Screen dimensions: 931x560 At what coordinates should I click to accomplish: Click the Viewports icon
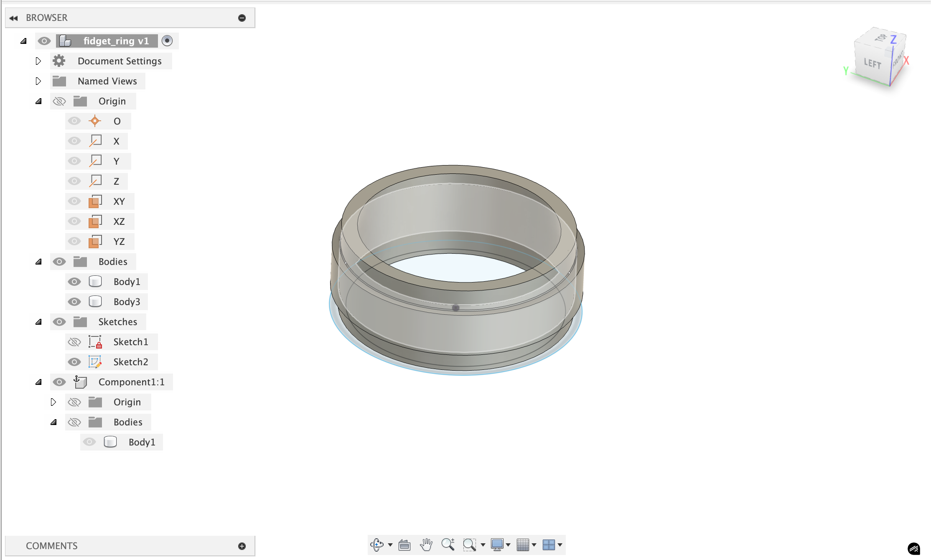549,545
